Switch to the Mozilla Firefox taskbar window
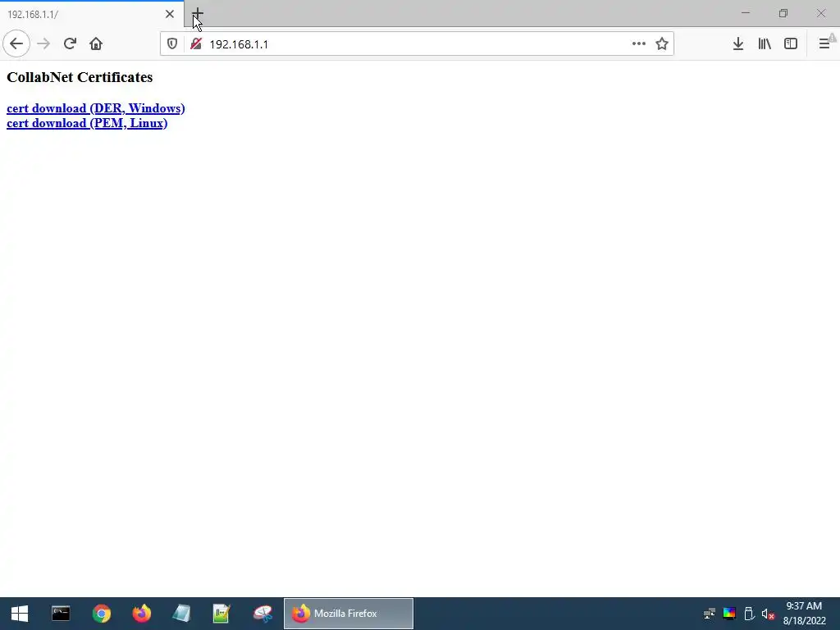This screenshot has height=630, width=840. pyautogui.click(x=348, y=614)
